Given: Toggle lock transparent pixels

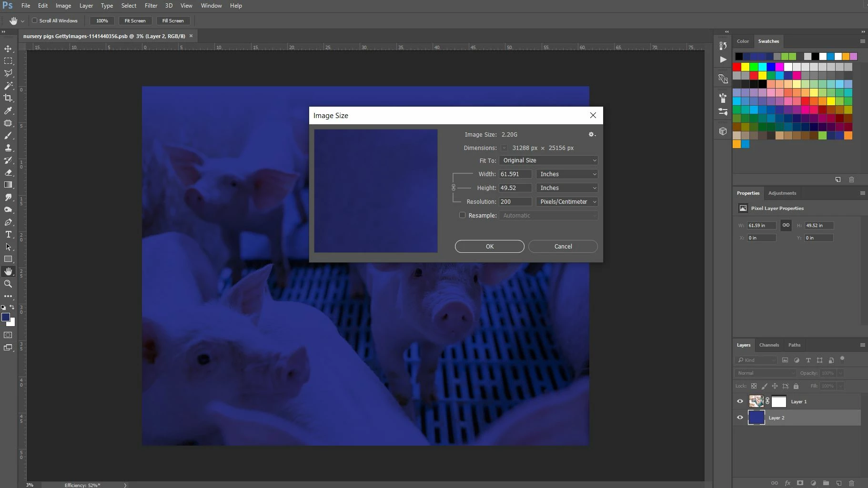Looking at the screenshot, I should pyautogui.click(x=754, y=386).
